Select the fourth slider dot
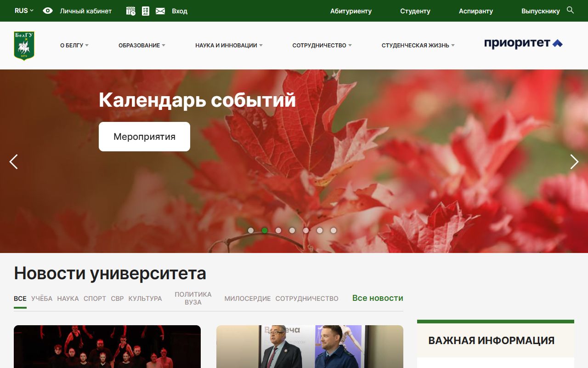The image size is (588, 368). (292, 230)
